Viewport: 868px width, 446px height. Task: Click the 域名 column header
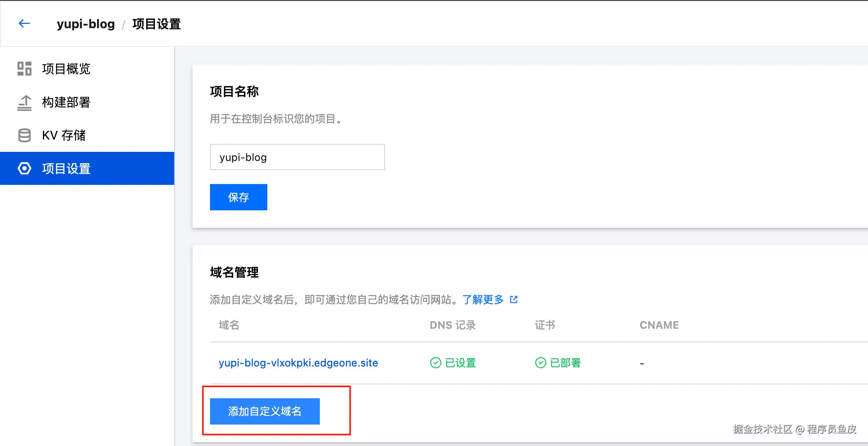click(229, 325)
